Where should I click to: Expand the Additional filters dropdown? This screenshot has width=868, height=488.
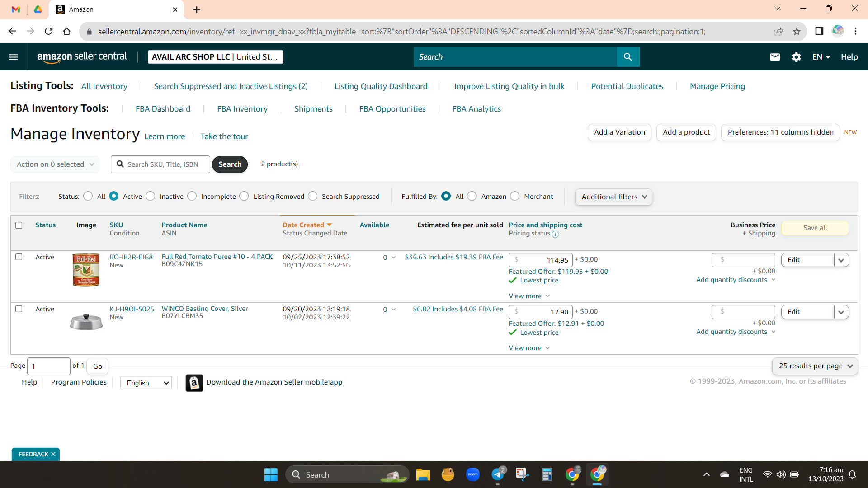(x=613, y=197)
